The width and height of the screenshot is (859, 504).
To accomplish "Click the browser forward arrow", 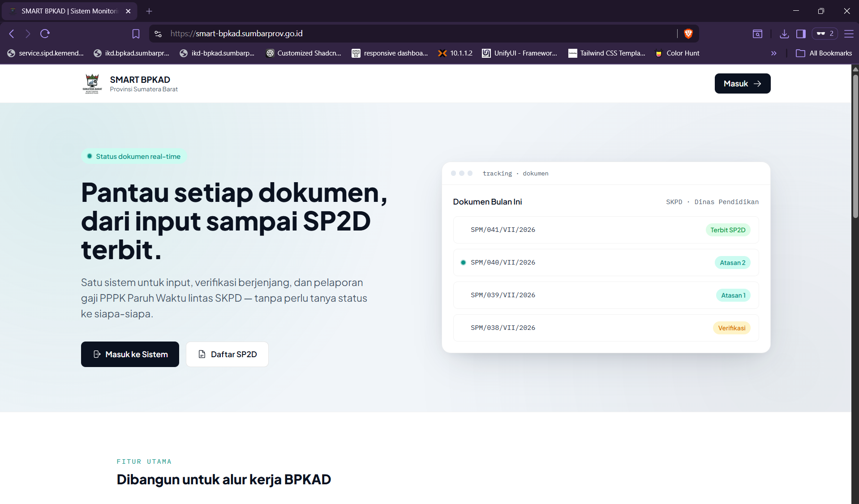I will (28, 34).
